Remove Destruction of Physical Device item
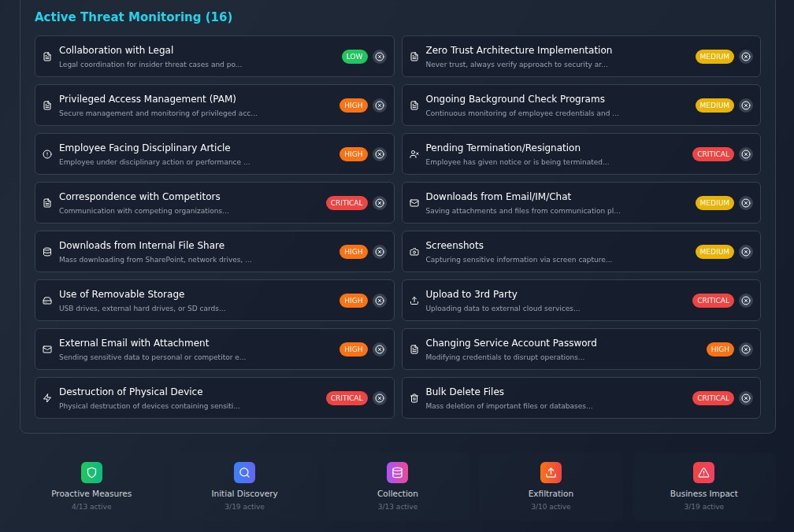The height and width of the screenshot is (532, 794). tap(380, 398)
